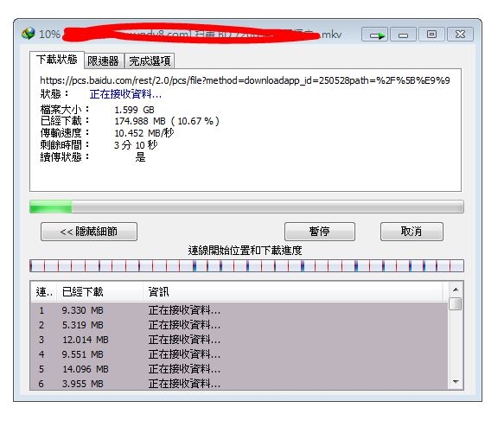Viewport: 504px width, 433px height.
Task: Select connection row 5 with 14.096 MB
Action: click(239, 369)
